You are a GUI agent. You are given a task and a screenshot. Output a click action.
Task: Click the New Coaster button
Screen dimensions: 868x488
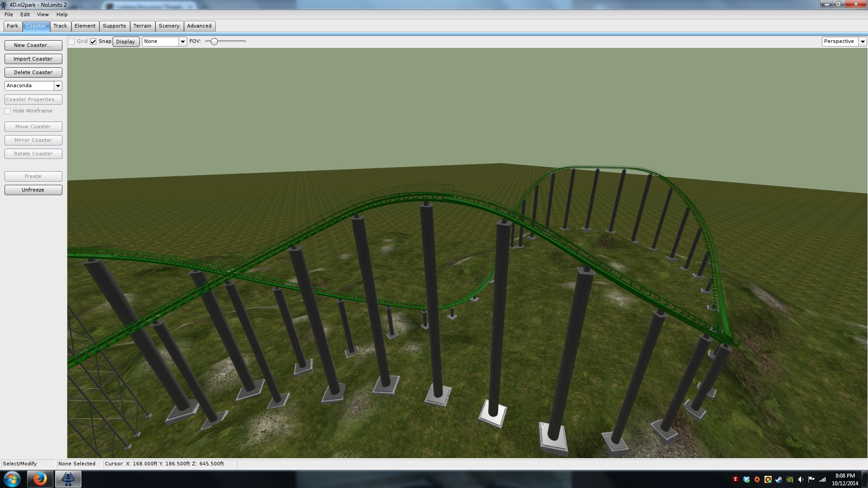click(33, 45)
